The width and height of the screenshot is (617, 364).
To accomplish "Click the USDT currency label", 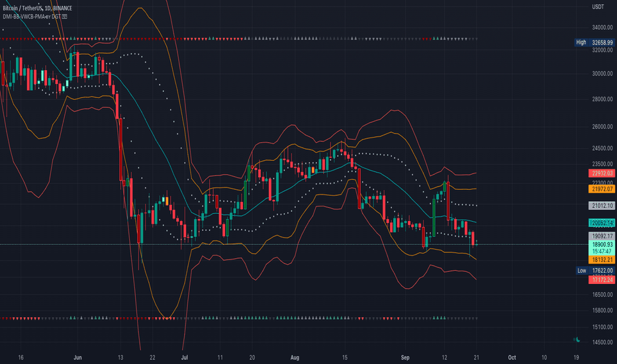I will point(598,7).
